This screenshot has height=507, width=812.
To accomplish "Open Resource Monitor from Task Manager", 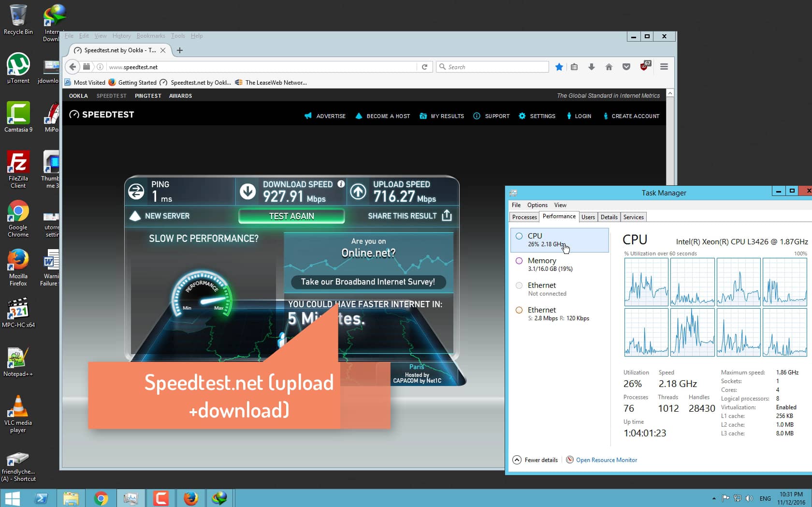I will 606,460.
